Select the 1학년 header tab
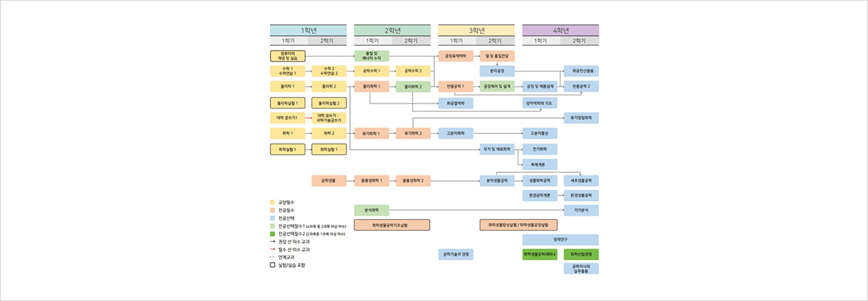 [308, 30]
